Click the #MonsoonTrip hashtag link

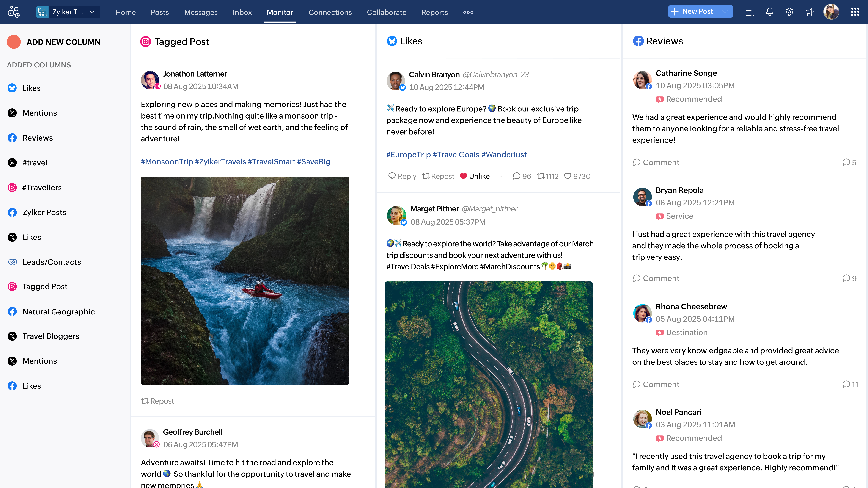coord(167,162)
